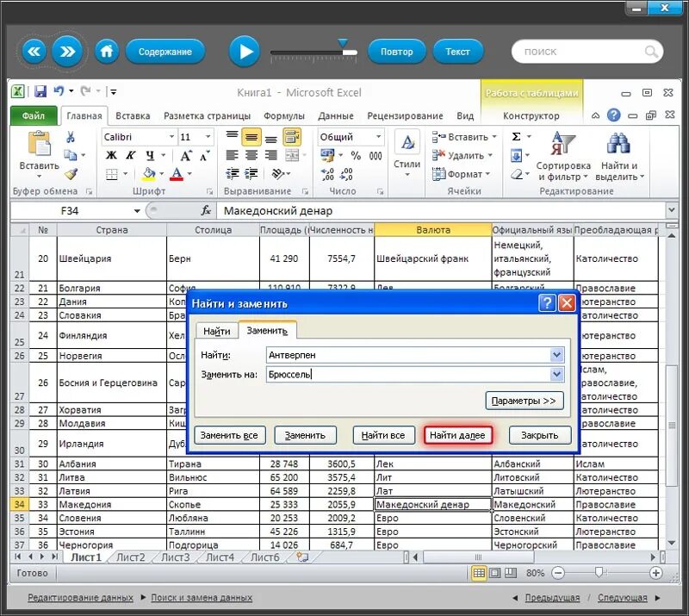Open the font size dropdown
689x616 pixels.
(x=208, y=137)
